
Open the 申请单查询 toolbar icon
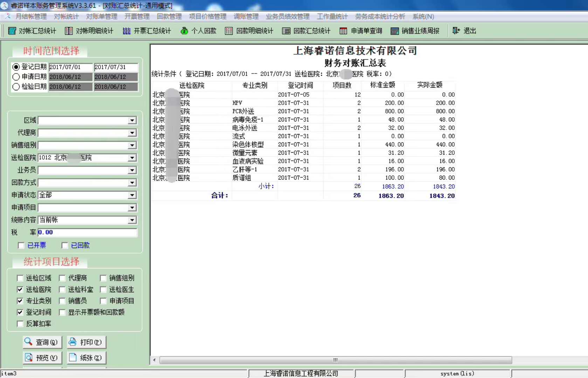(x=343, y=31)
